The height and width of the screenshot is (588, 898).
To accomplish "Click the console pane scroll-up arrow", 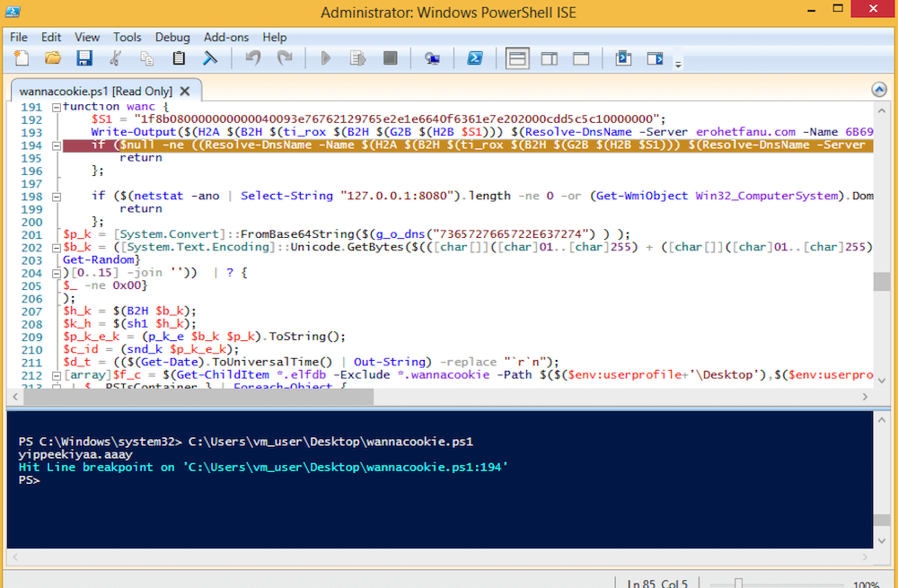I will click(882, 419).
